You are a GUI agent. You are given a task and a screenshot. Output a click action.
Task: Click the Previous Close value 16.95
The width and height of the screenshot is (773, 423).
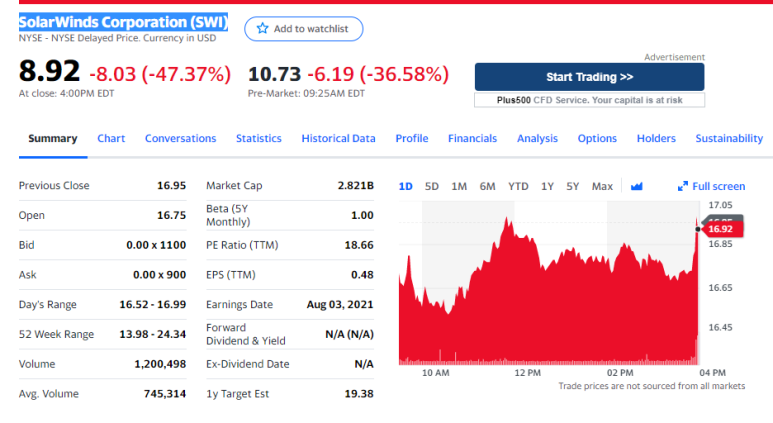(x=171, y=185)
